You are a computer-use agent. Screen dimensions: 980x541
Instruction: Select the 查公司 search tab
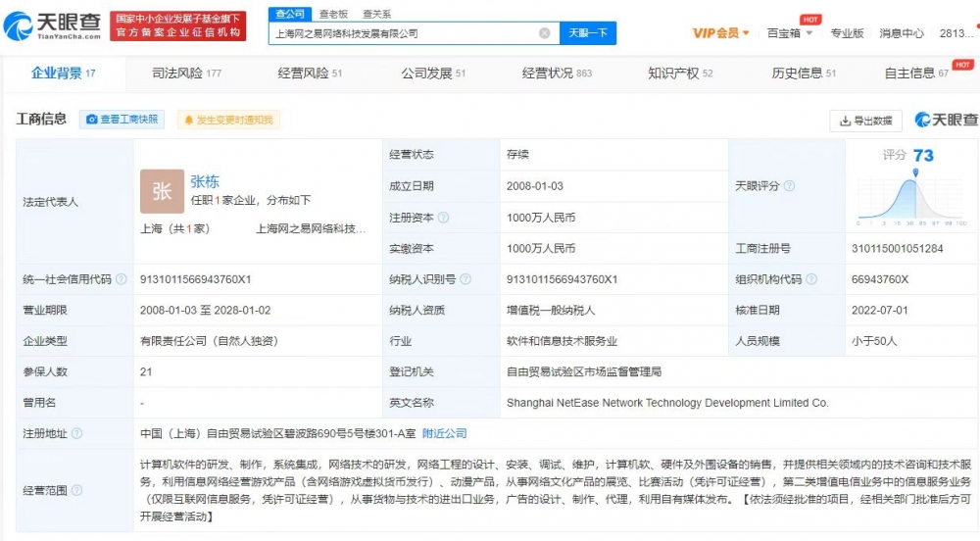tap(290, 14)
